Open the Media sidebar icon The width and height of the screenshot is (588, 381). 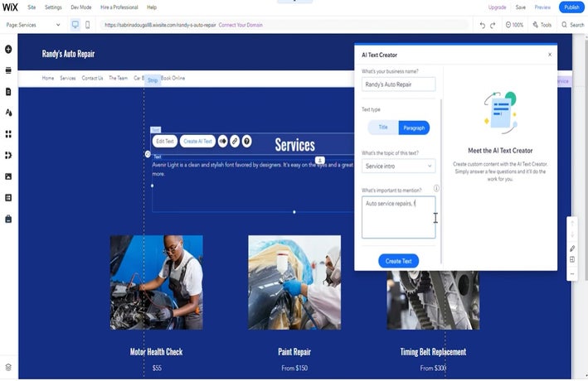(x=8, y=176)
